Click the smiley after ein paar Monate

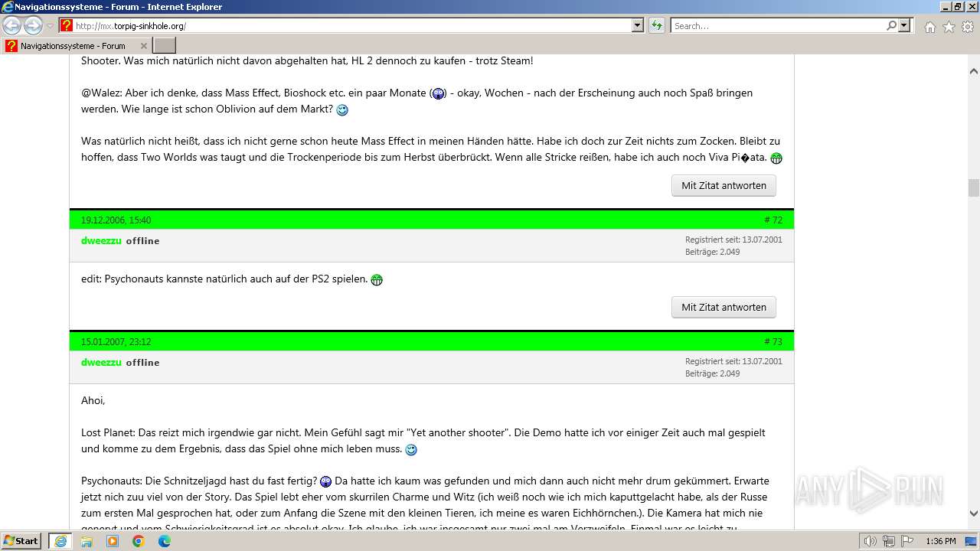[439, 93]
